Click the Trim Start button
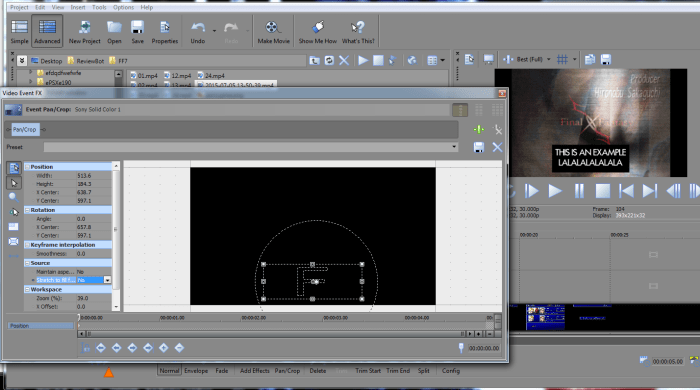The image size is (700, 390). (368, 370)
